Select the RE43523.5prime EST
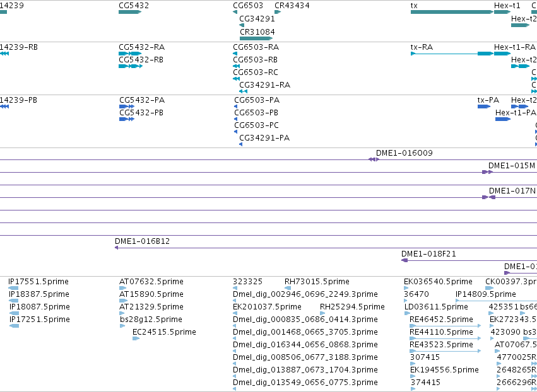The width and height of the screenshot is (537, 392). pyautogui.click(x=446, y=351)
